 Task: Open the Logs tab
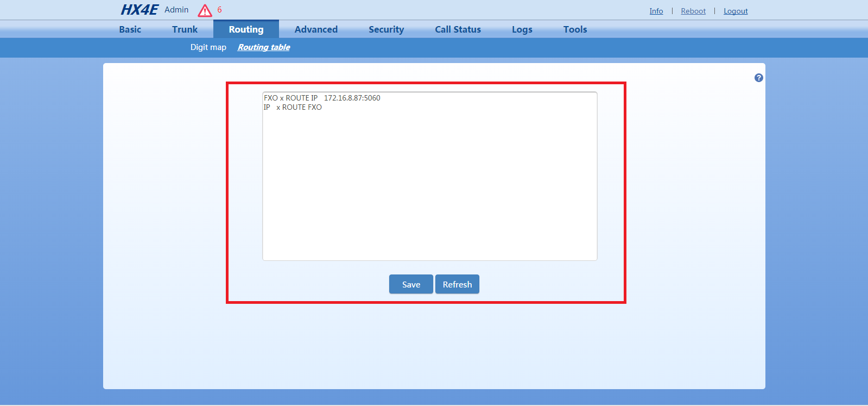click(x=522, y=29)
